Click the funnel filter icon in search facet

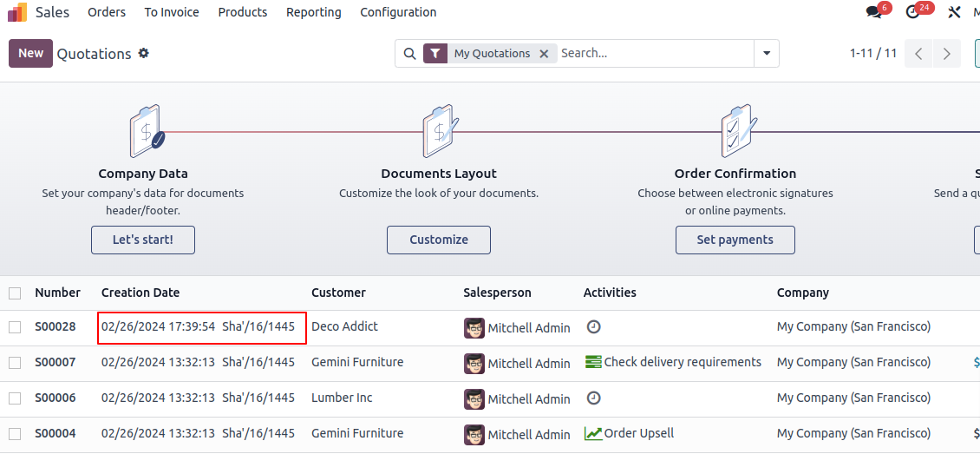point(435,53)
